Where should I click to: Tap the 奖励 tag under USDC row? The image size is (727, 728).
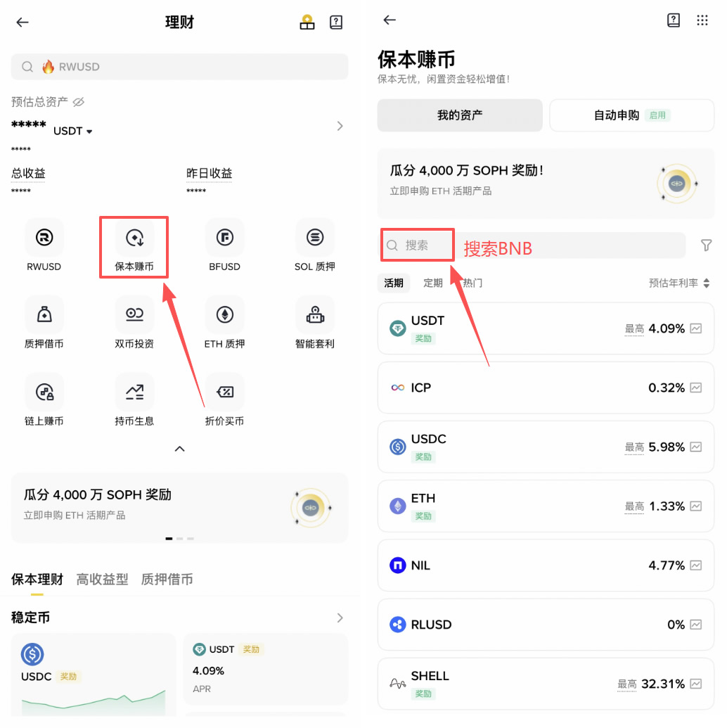(423, 457)
